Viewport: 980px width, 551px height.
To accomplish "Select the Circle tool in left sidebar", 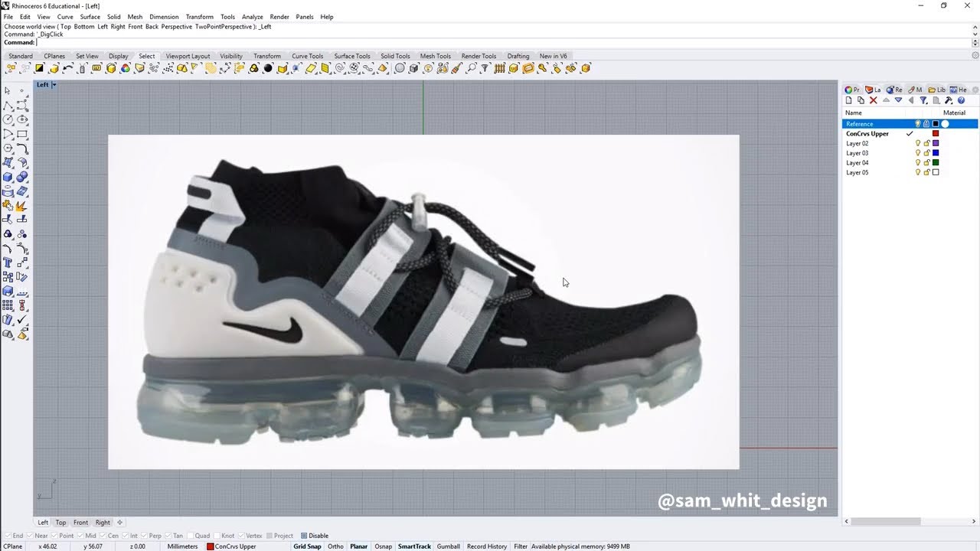I will 8,119.
